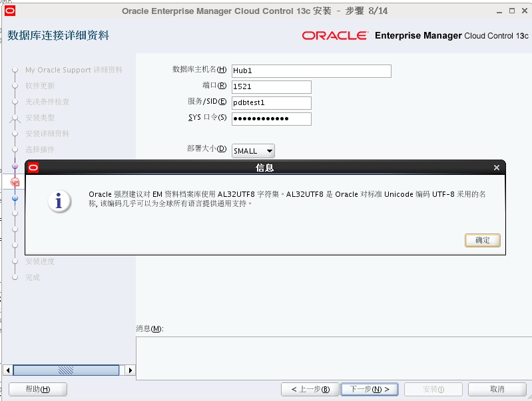Click the sidebar horizontal scrollbar thumb
Image resolution: width=532 pixels, height=401 pixels.
[x=66, y=370]
